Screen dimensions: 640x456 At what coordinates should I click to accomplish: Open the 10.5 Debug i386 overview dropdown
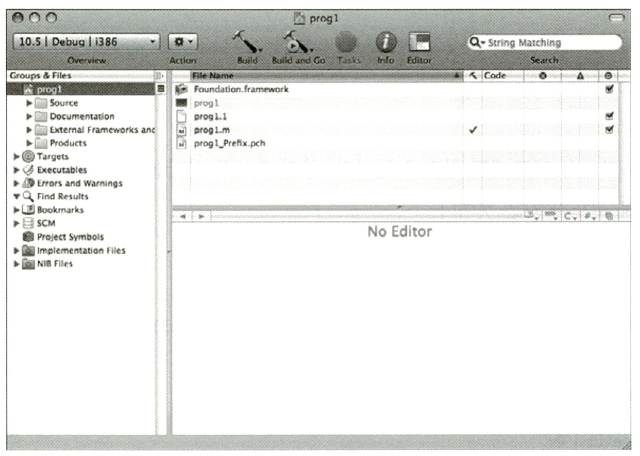[x=85, y=43]
